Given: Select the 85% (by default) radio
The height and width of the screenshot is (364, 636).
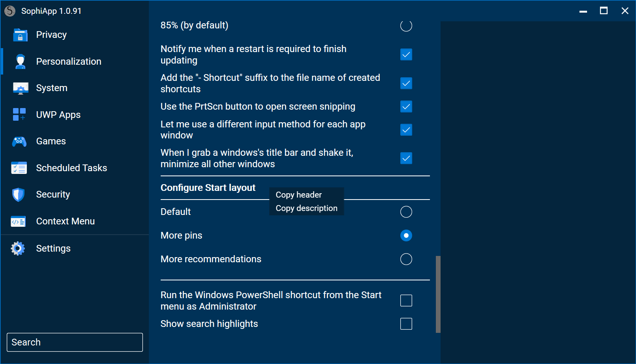Looking at the screenshot, I should point(406,26).
